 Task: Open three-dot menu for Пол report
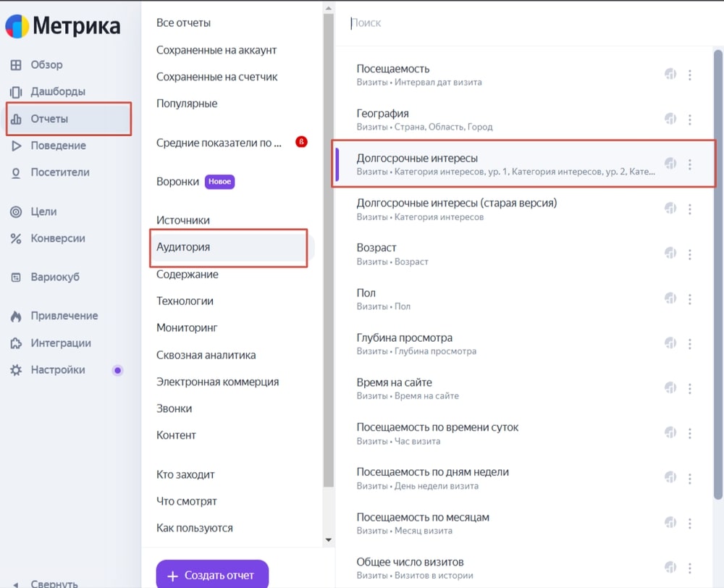click(690, 299)
